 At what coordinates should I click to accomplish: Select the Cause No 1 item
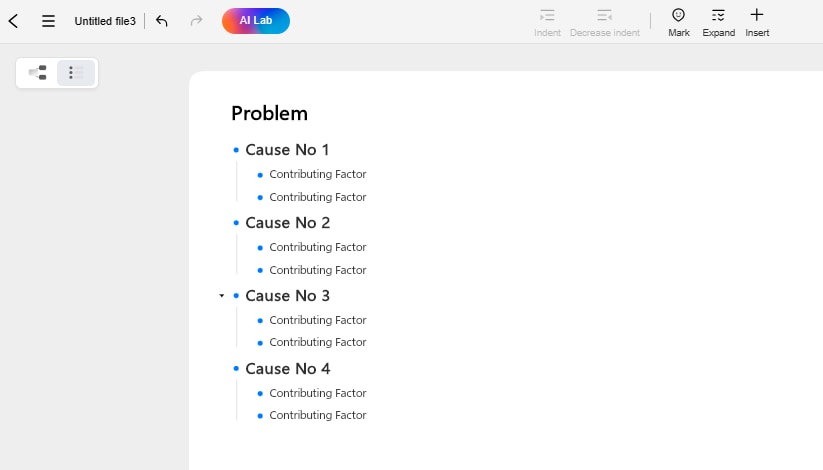[x=287, y=150]
